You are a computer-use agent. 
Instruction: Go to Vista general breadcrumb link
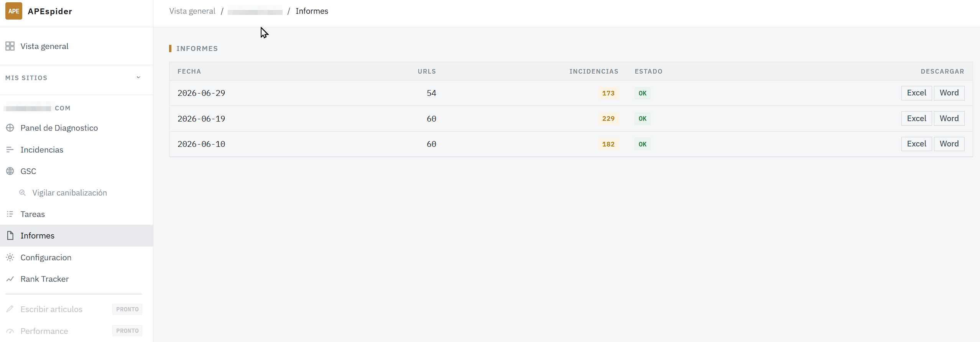point(192,11)
